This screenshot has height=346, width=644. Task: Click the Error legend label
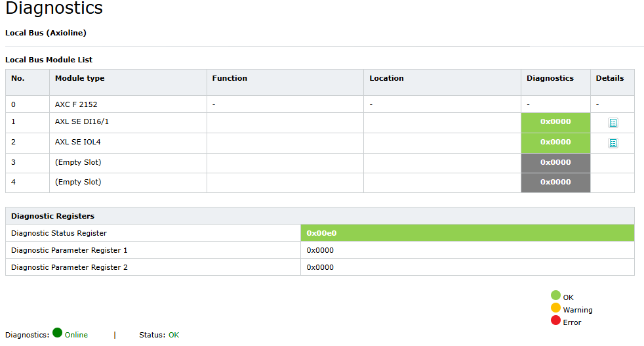pos(572,322)
